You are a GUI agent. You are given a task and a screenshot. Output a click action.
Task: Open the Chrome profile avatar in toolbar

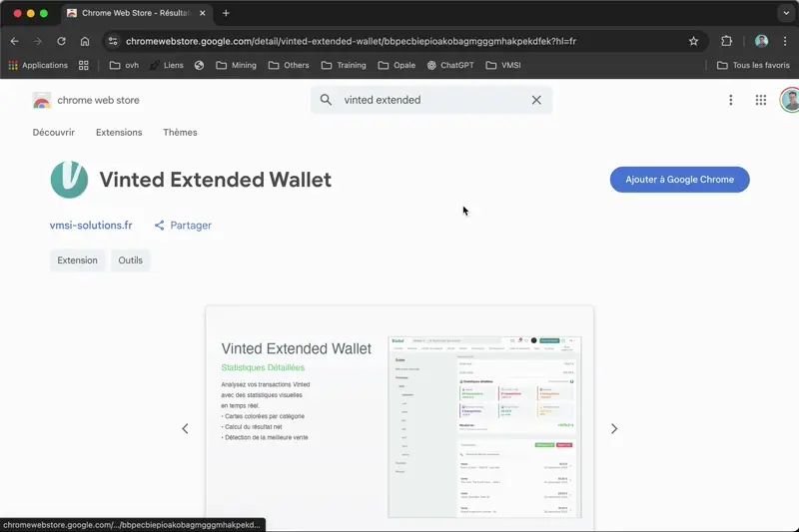[761, 41]
